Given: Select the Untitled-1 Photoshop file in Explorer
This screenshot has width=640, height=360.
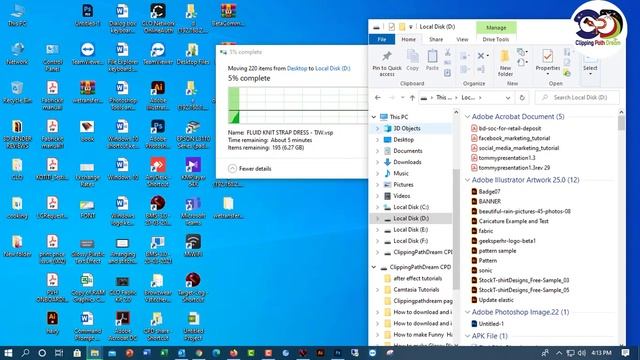Looking at the screenshot, I should point(487,324).
